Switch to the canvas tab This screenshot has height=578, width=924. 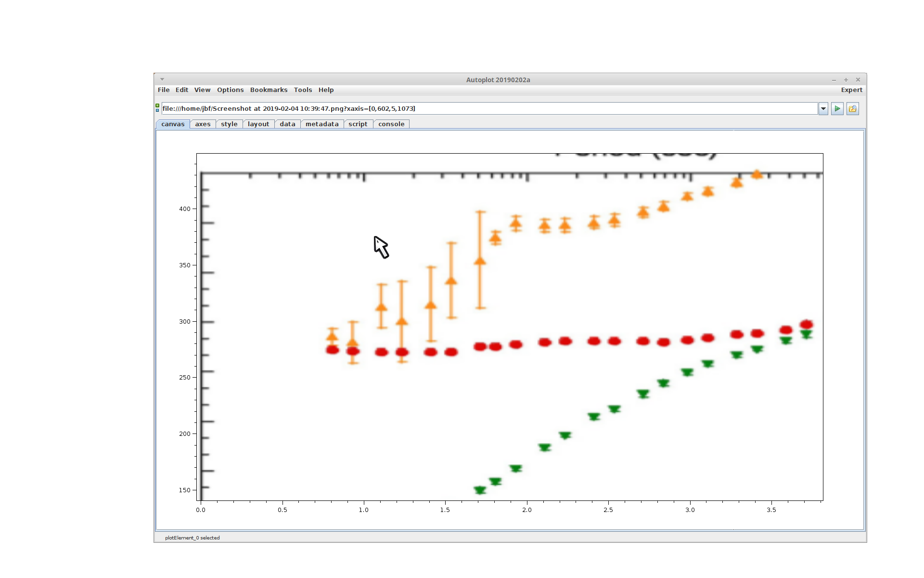click(173, 124)
